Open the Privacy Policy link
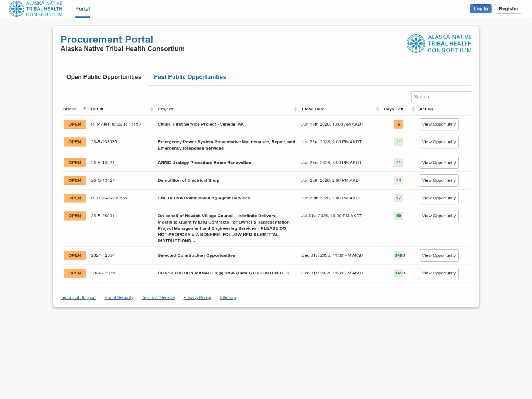Viewport: 532px width, 399px height. coord(197,297)
